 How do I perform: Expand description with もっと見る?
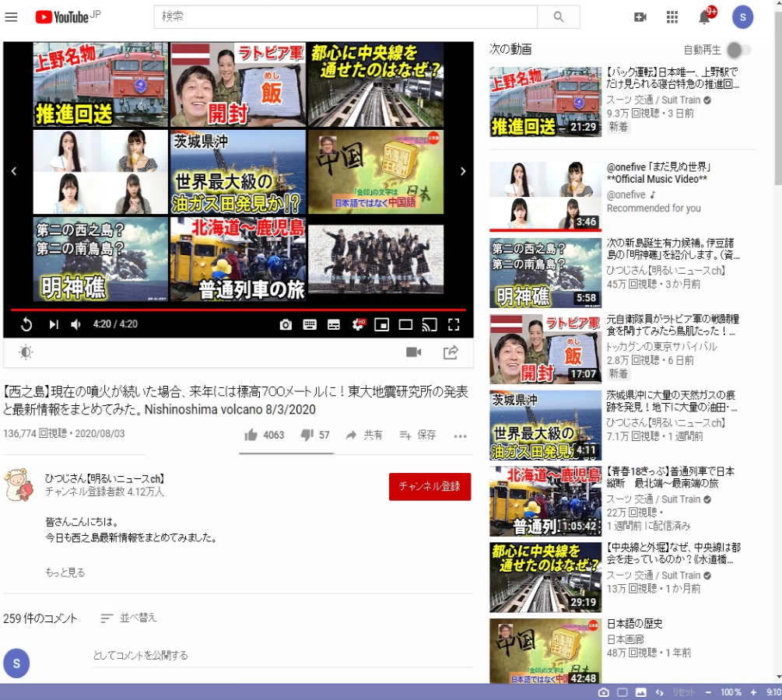[65, 572]
